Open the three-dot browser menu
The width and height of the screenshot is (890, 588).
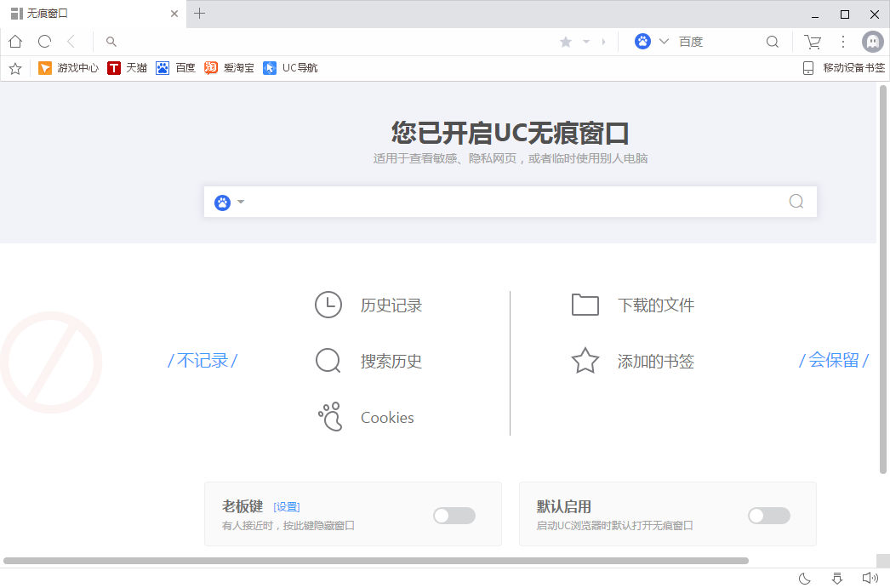point(843,41)
